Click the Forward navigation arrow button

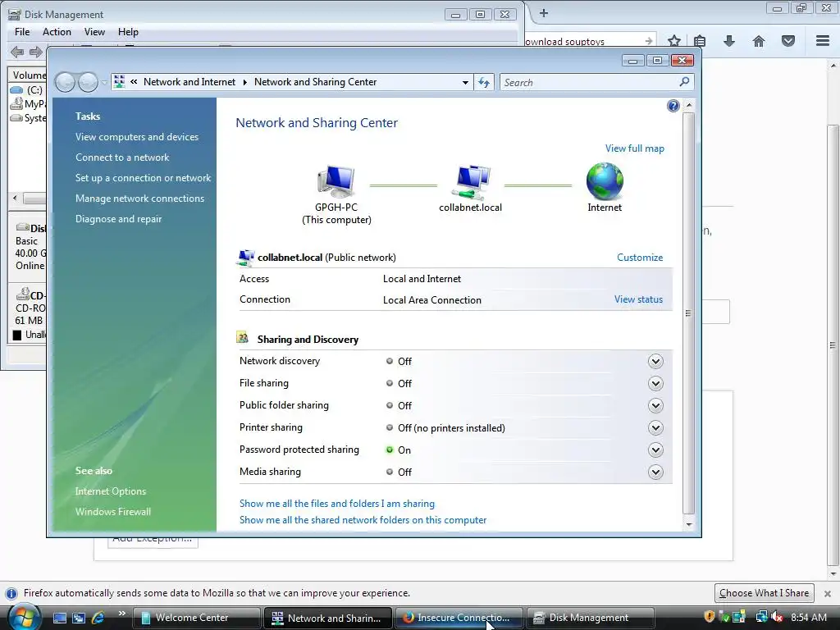pyautogui.click(x=88, y=82)
